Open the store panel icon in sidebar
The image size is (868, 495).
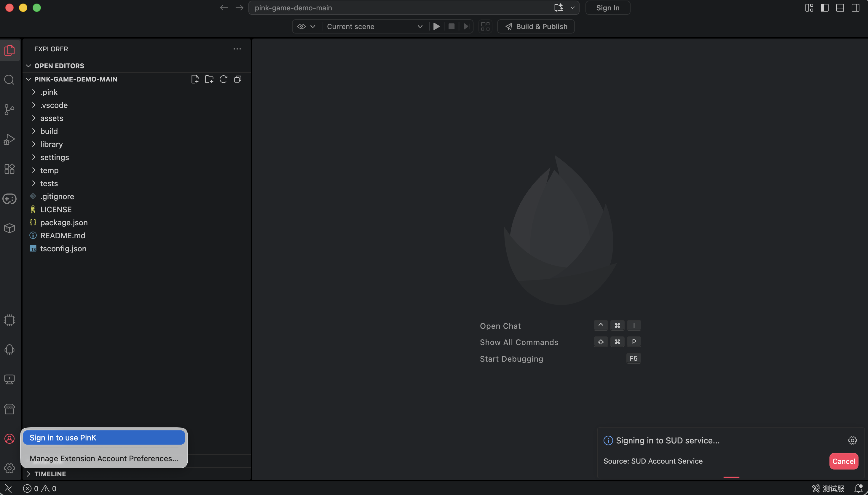pos(9,409)
